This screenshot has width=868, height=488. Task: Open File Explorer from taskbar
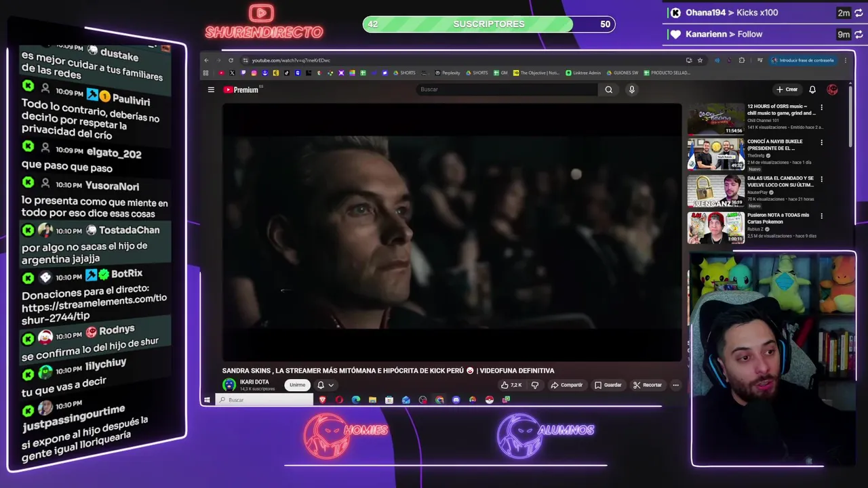372,400
